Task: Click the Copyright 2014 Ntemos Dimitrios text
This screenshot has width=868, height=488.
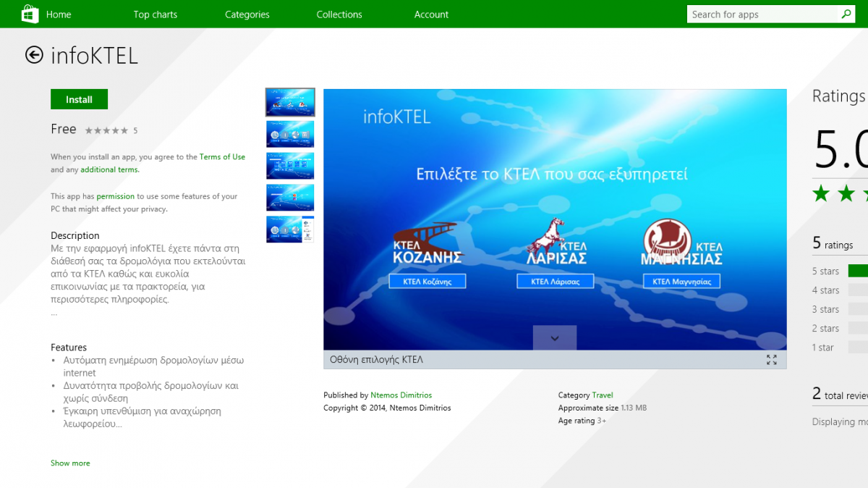Action: (387, 408)
